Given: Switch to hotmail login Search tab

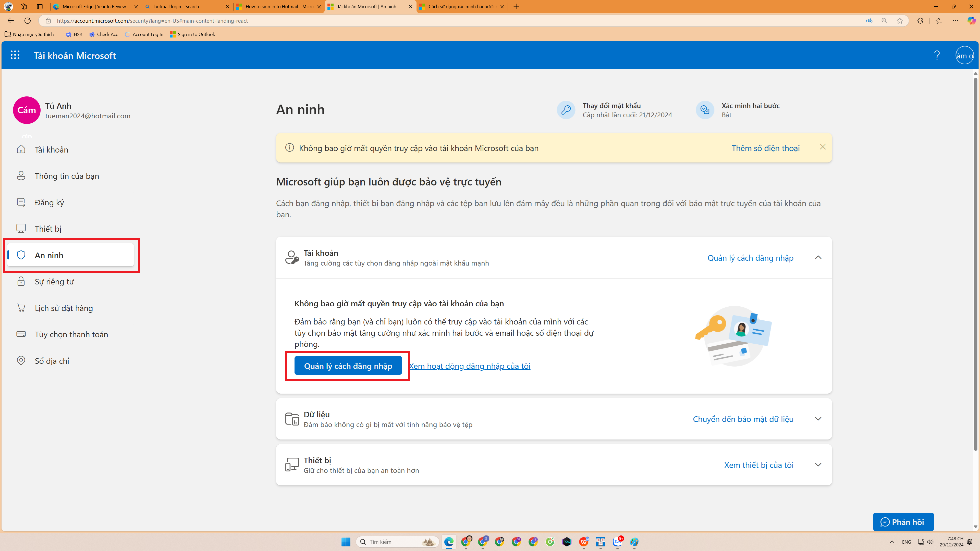Looking at the screenshot, I should point(187,6).
